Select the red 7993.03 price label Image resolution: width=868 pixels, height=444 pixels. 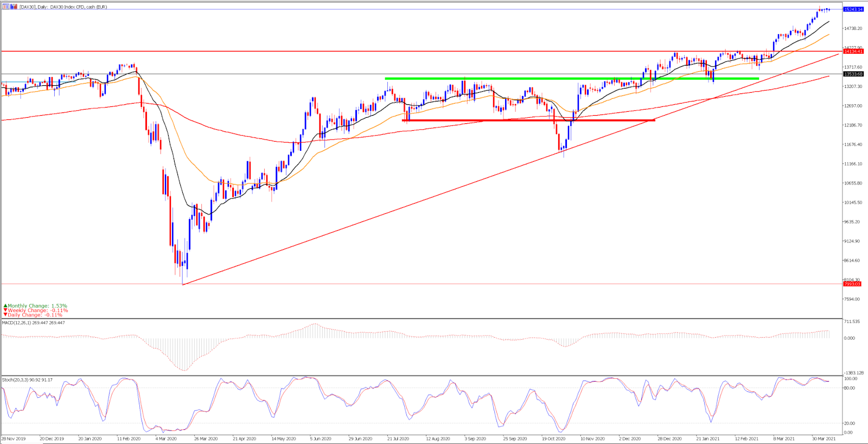point(852,284)
